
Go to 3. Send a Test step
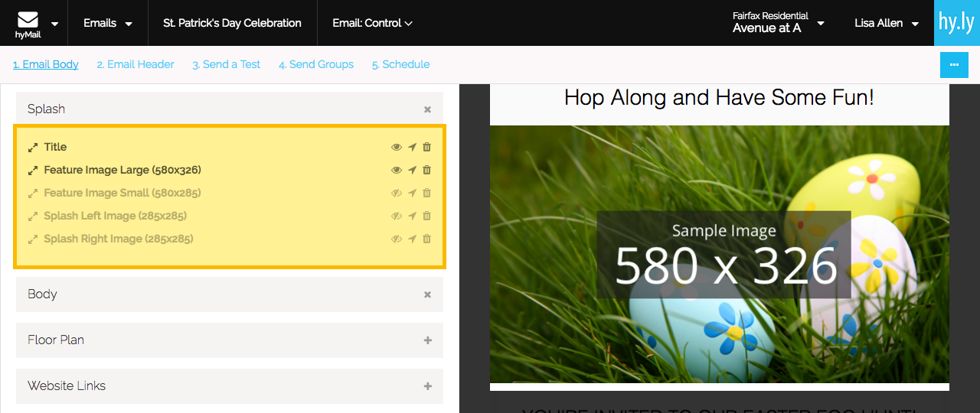[227, 64]
